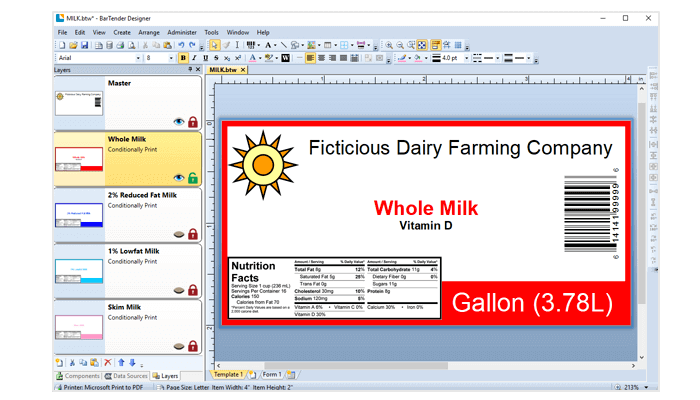Open the Arial font name dropdown
This screenshot has width=700, height=400.
coord(138,58)
